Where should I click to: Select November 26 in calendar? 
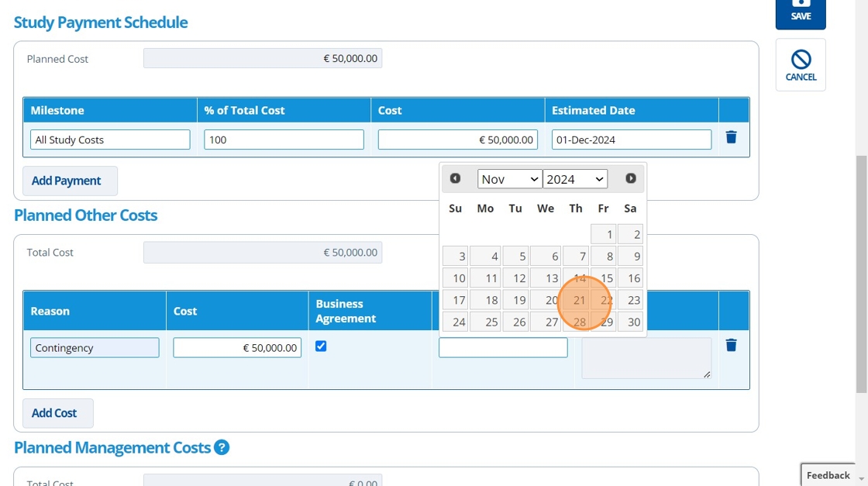coord(515,322)
